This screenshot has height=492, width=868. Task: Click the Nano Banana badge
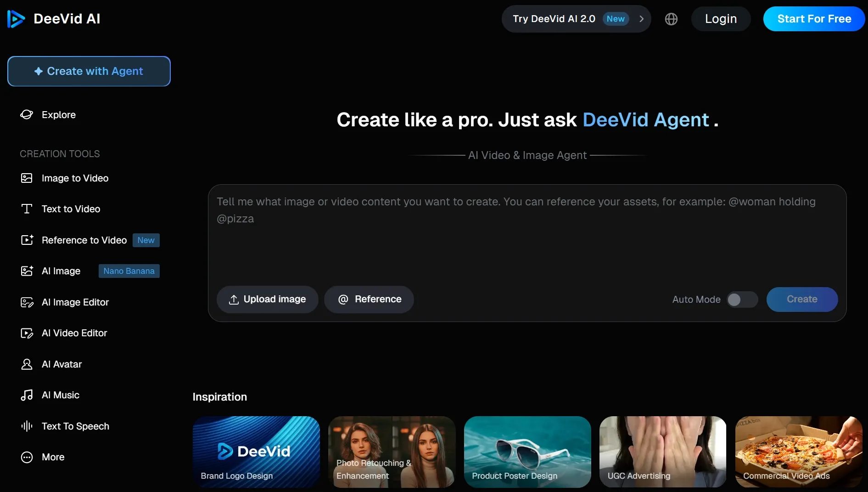pos(129,271)
